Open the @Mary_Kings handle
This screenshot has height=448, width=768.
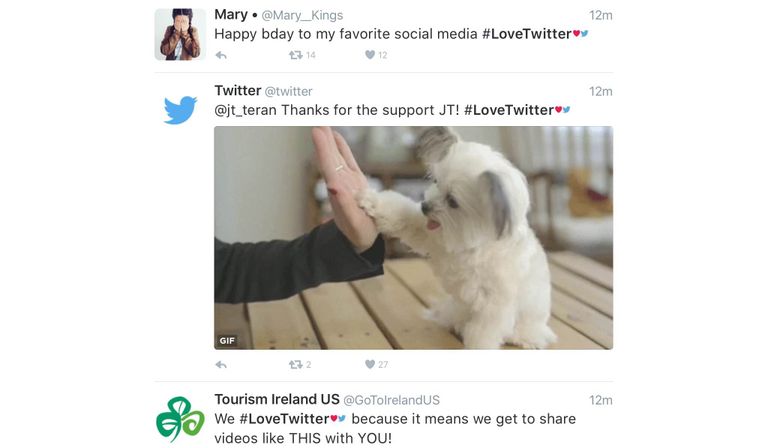[x=302, y=16]
